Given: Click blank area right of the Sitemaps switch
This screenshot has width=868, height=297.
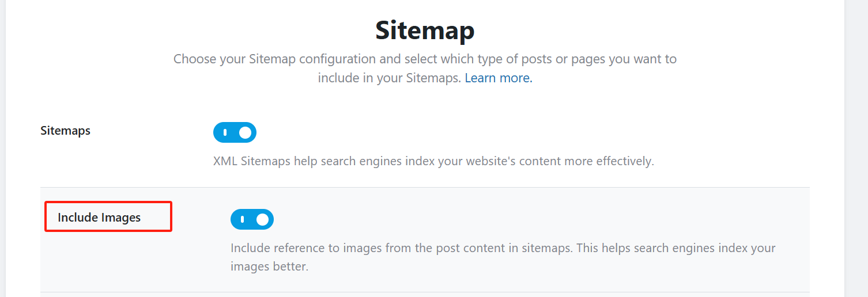Looking at the screenshot, I should [x=461, y=132].
